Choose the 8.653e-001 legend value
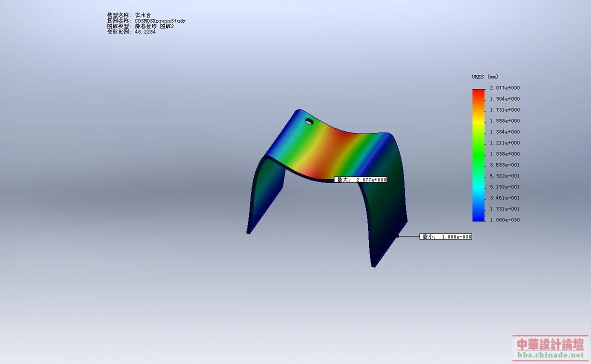 [504, 164]
